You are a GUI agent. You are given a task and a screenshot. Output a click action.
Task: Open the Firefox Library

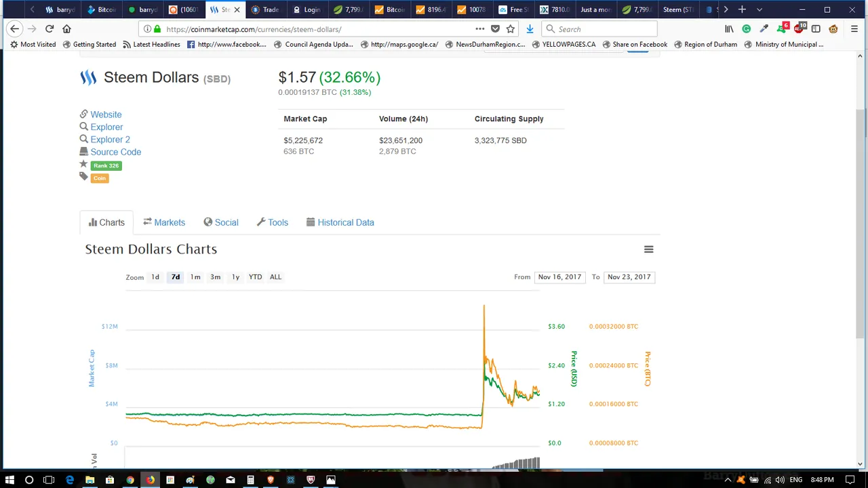pyautogui.click(x=730, y=29)
